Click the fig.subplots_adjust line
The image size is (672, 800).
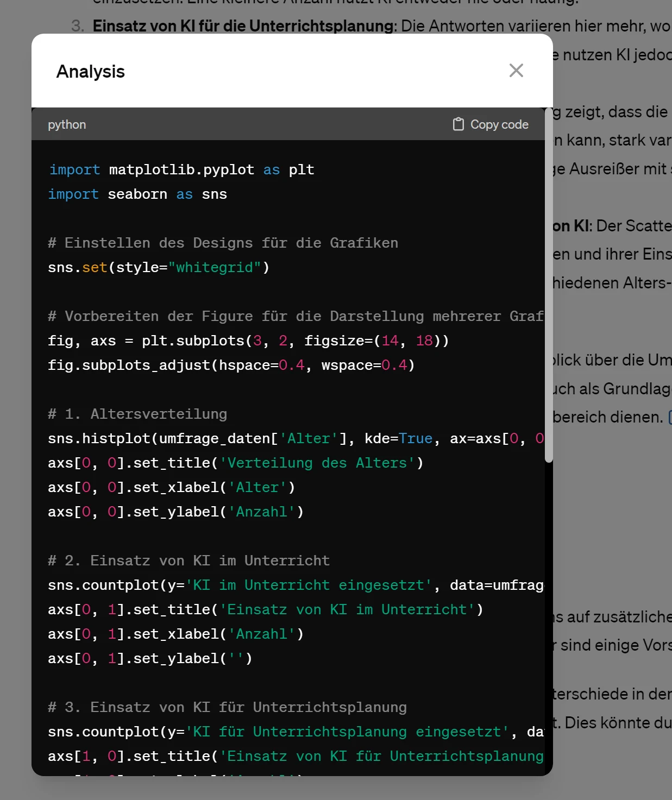(x=231, y=365)
